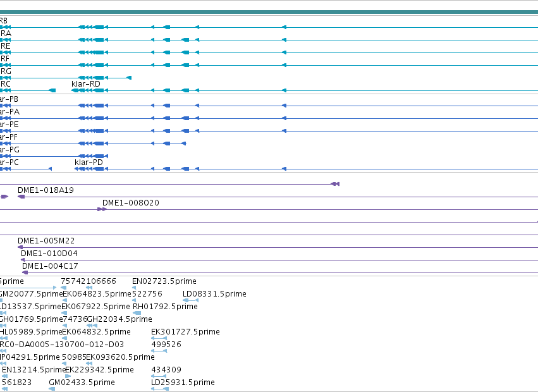The width and height of the screenshot is (538, 392).
Task: Click the arrow glyph under the 434309 label
Action: (x=159, y=376)
